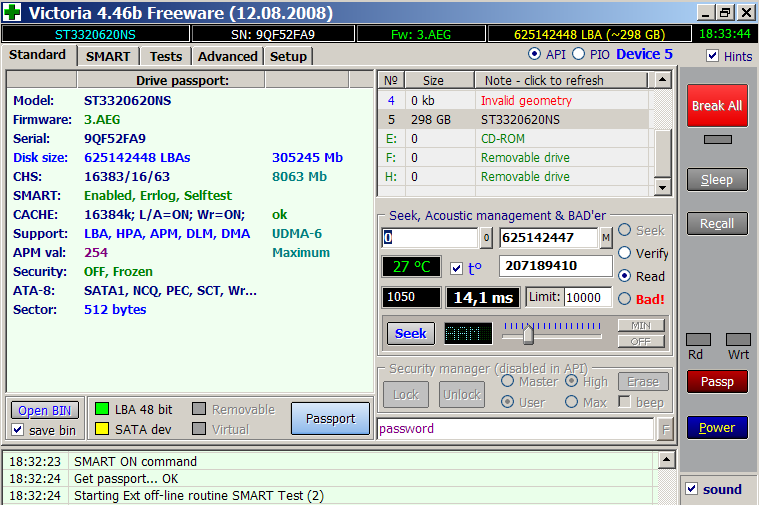Open the Advanced tab
Viewport: 759px width, 505px height.
point(228,56)
